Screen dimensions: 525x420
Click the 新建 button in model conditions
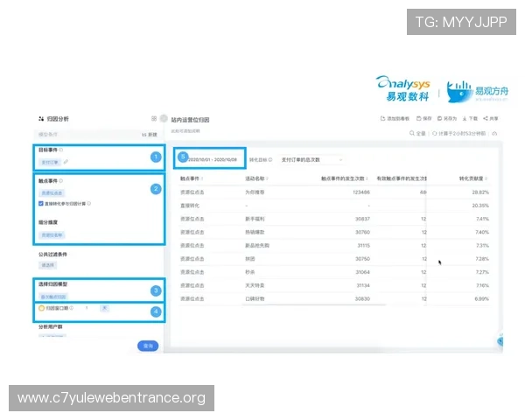(150, 135)
